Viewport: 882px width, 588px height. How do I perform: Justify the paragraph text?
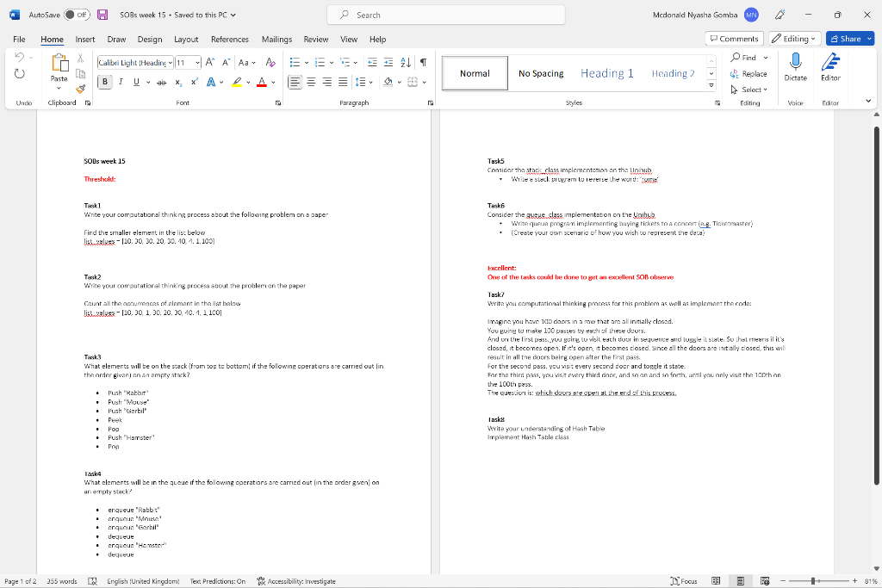(343, 82)
